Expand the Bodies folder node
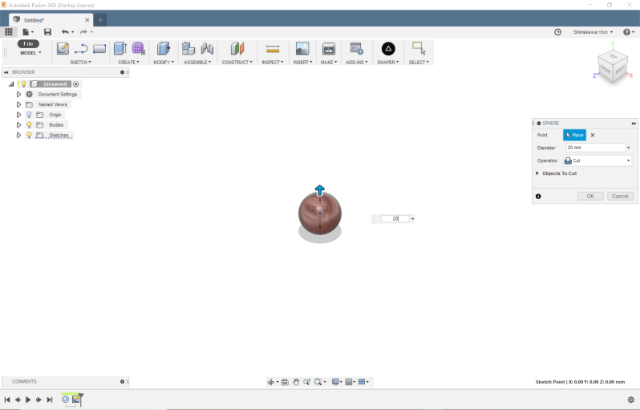 coord(19,125)
